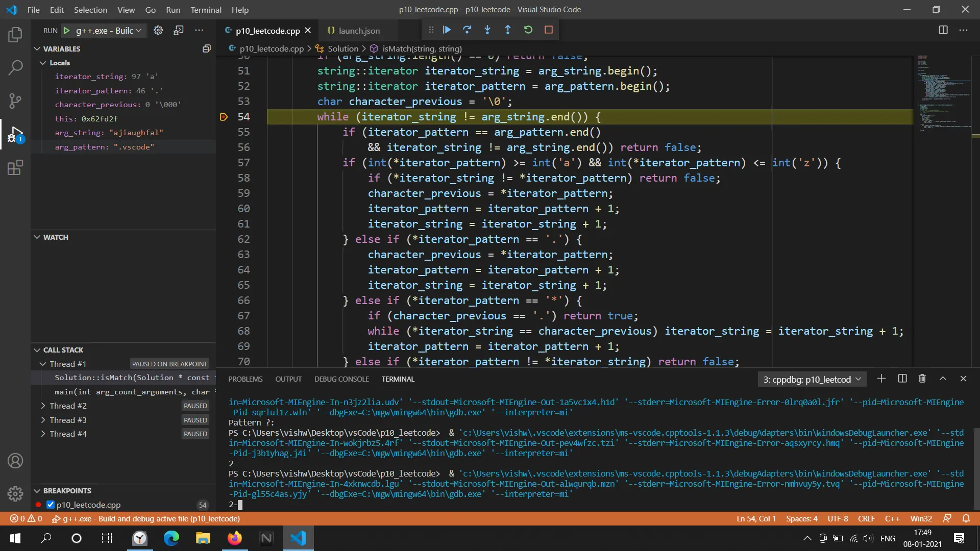Screen dimensions: 980x551
Task: Click the CRLF line ending indicator
Action: point(866,519)
